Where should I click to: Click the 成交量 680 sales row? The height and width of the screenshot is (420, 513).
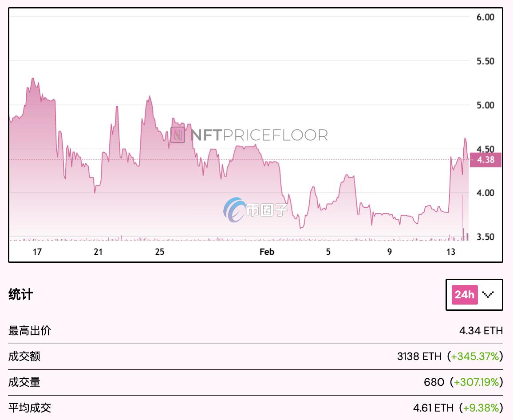click(x=256, y=382)
